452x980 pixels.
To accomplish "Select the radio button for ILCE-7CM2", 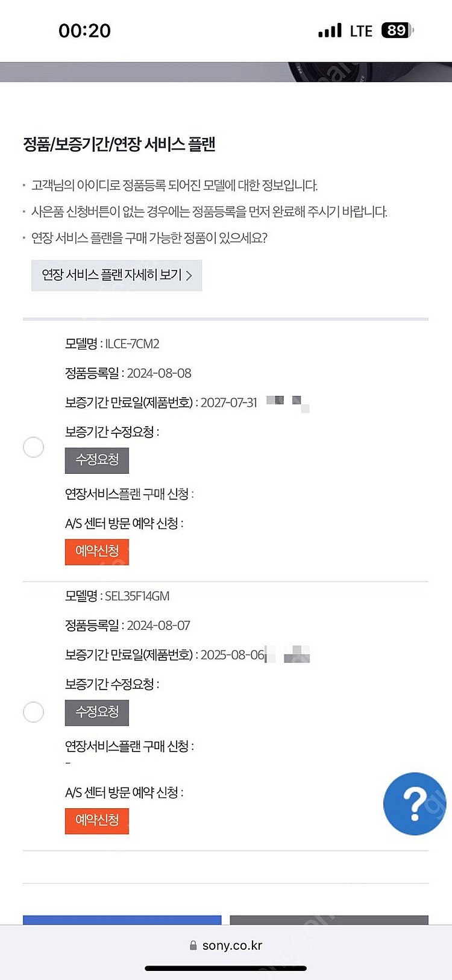I will [x=33, y=447].
